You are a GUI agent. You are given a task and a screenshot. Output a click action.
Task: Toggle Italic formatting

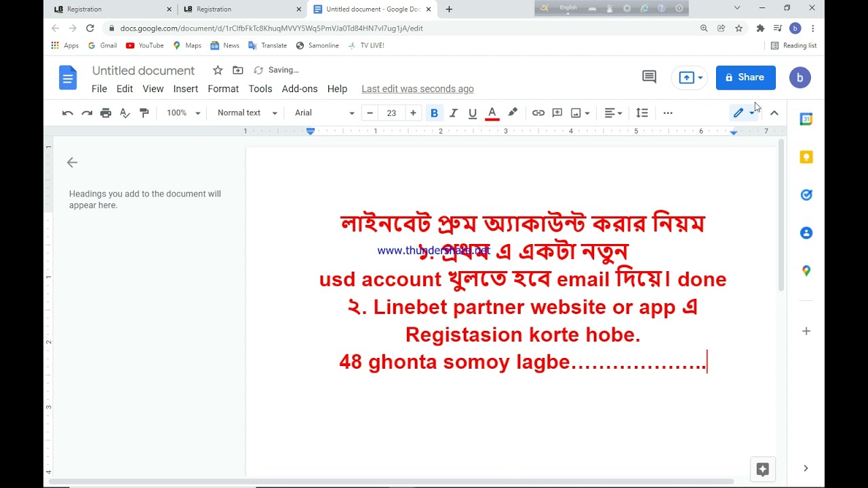[454, 113]
